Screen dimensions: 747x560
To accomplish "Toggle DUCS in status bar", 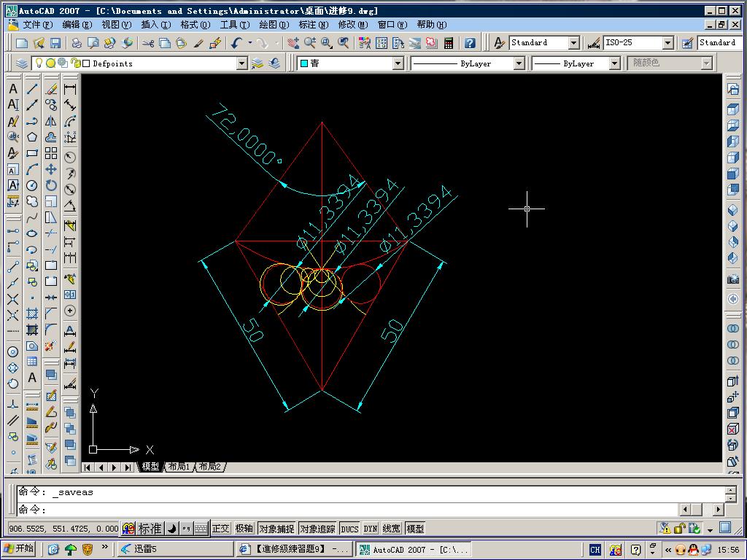I will click(349, 529).
